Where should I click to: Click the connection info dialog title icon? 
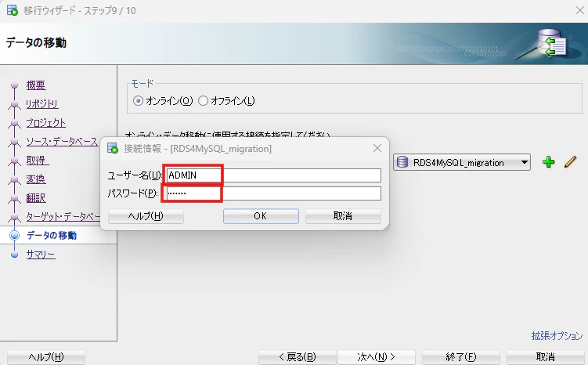pos(113,148)
